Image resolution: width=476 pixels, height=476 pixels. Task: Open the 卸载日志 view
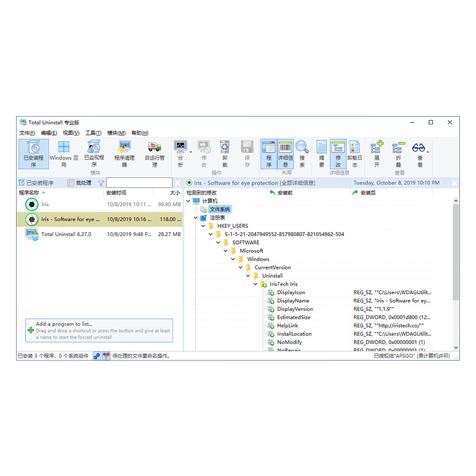point(355,154)
